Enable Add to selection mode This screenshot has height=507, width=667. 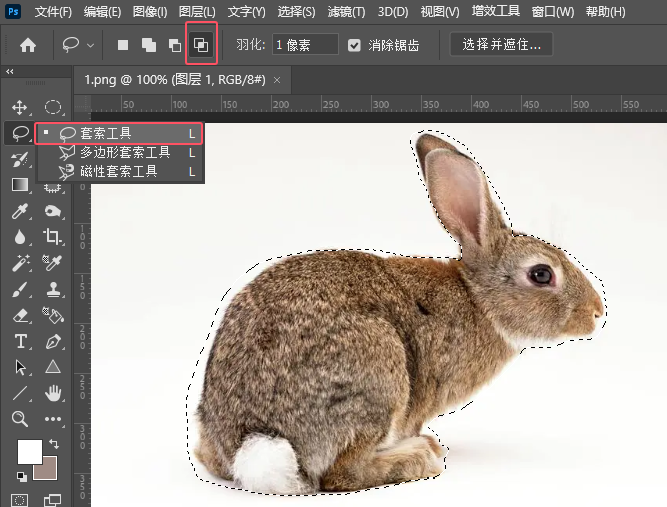pos(148,45)
